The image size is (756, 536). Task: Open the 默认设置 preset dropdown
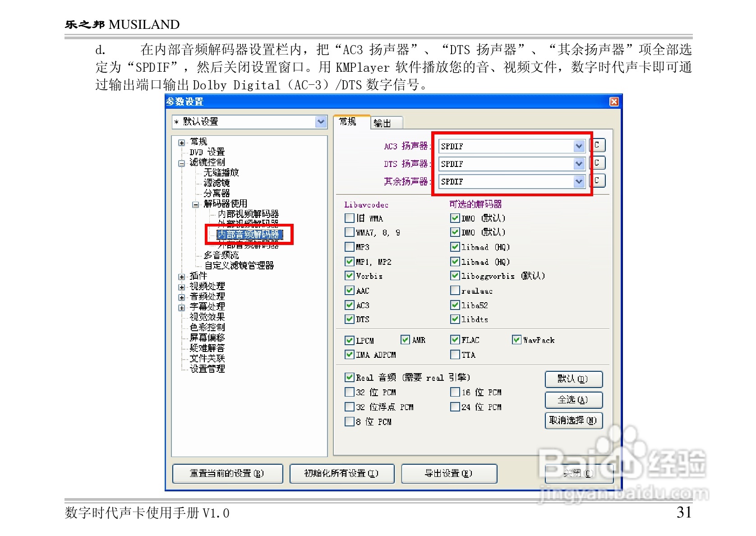(321, 121)
